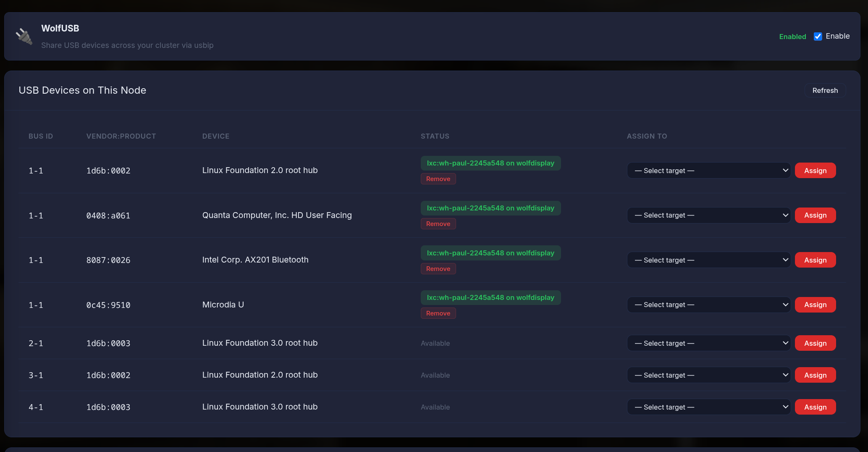Click the USB Devices on This Node heading
The height and width of the screenshot is (452, 868).
click(82, 90)
